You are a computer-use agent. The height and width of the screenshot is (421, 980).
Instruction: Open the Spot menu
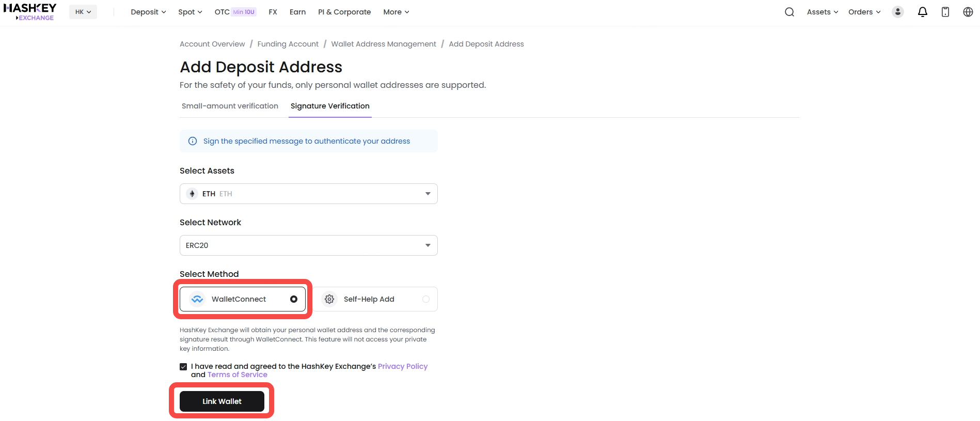click(190, 12)
